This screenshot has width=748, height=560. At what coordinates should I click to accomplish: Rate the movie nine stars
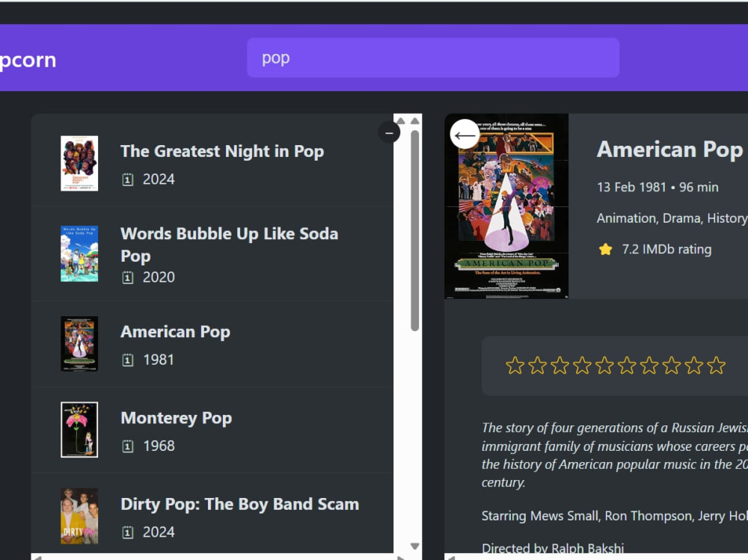694,366
